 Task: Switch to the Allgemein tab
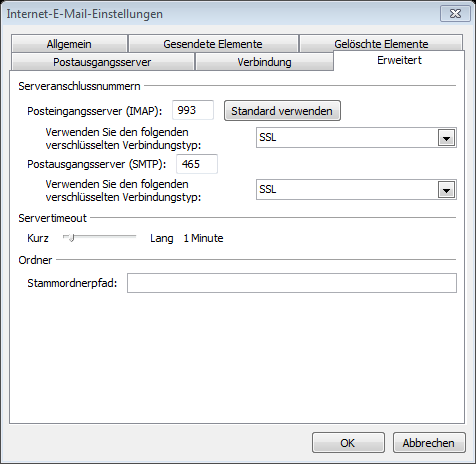point(69,44)
